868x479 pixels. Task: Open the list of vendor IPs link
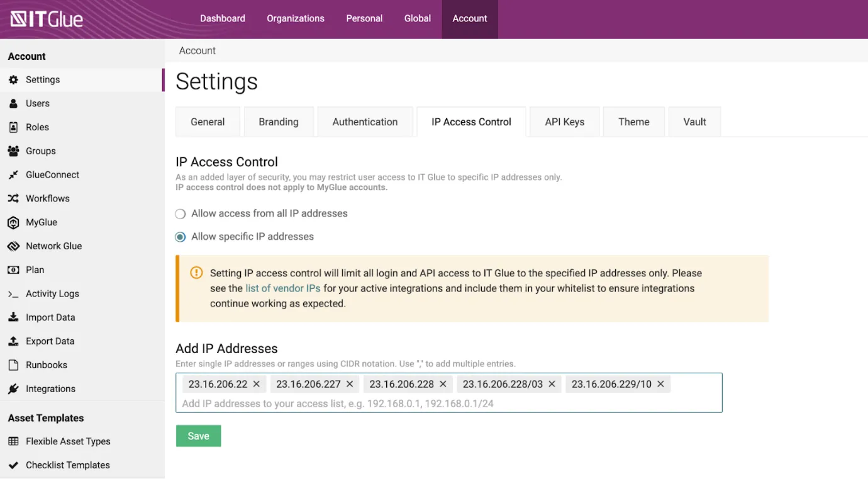tap(283, 288)
